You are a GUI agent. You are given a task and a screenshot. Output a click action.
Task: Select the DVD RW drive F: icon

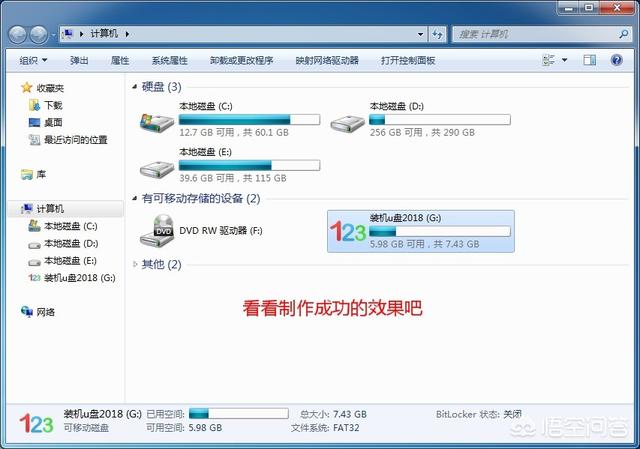pyautogui.click(x=157, y=231)
